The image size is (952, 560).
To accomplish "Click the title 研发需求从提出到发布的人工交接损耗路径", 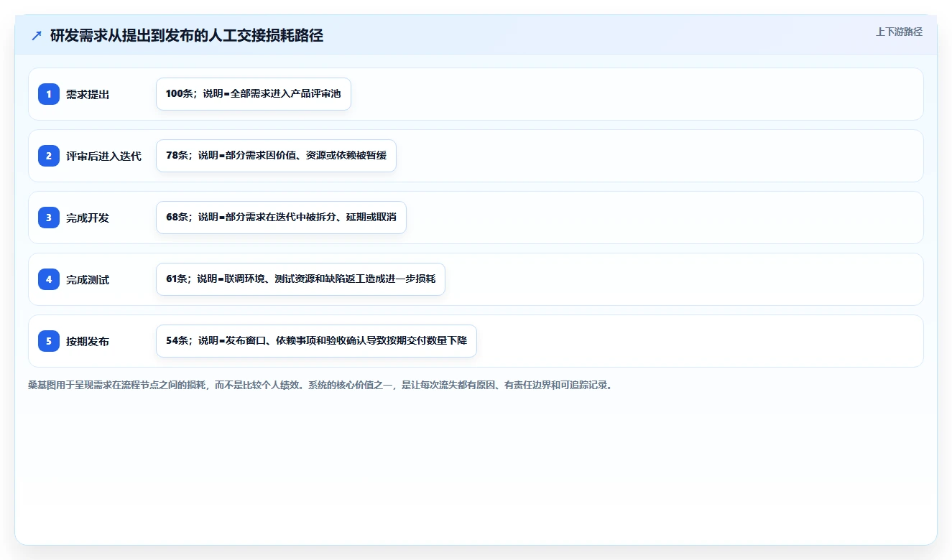I will (187, 35).
